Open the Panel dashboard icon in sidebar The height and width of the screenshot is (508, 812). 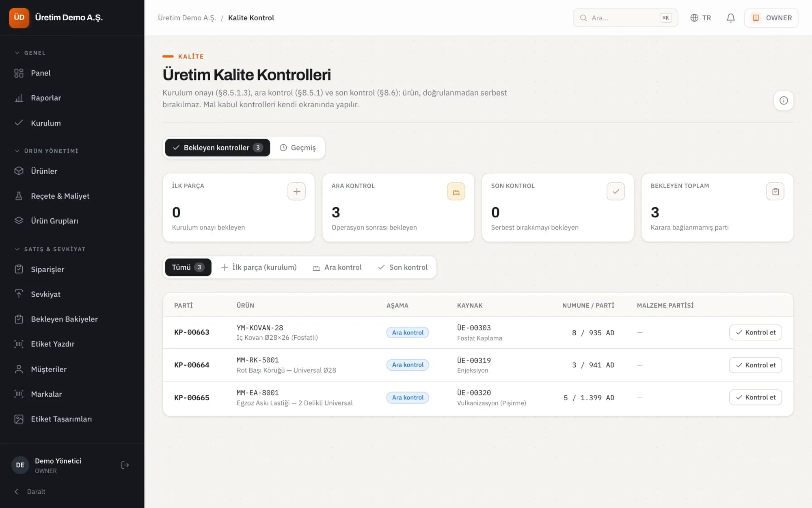tap(19, 73)
